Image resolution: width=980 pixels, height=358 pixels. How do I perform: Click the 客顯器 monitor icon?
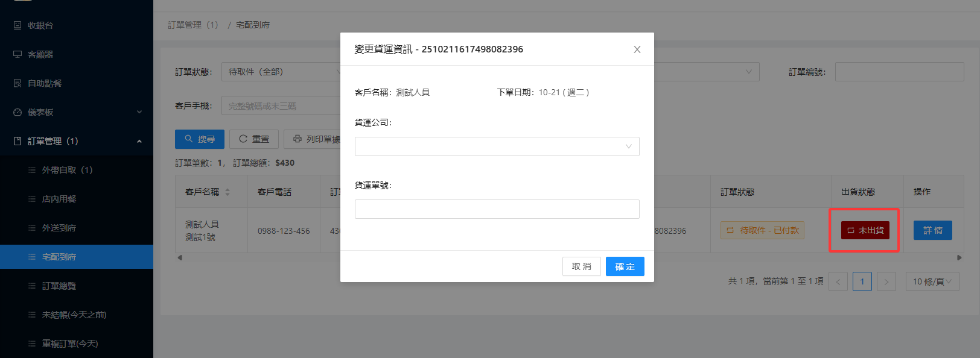(x=17, y=54)
